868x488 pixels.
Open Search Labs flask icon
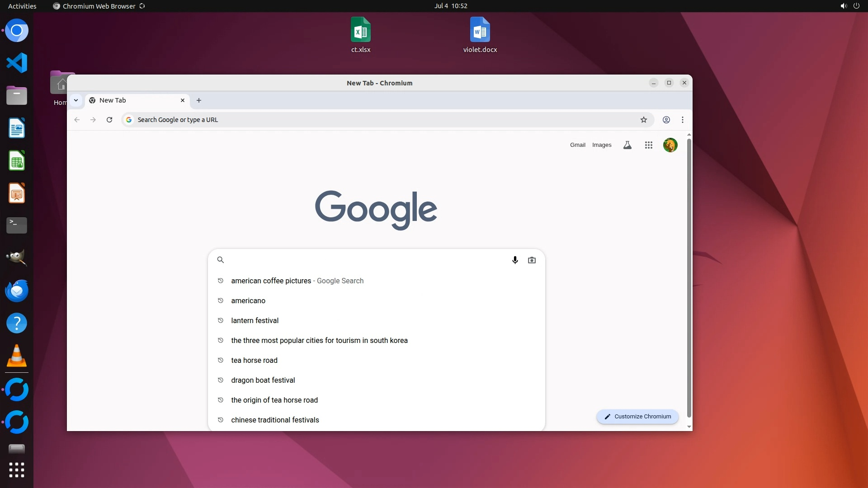[627, 145]
